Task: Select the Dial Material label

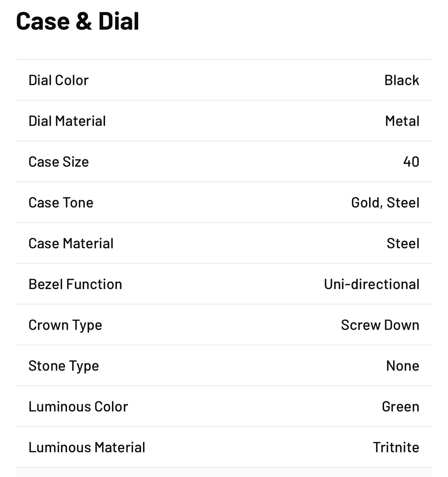Action: coord(67,121)
